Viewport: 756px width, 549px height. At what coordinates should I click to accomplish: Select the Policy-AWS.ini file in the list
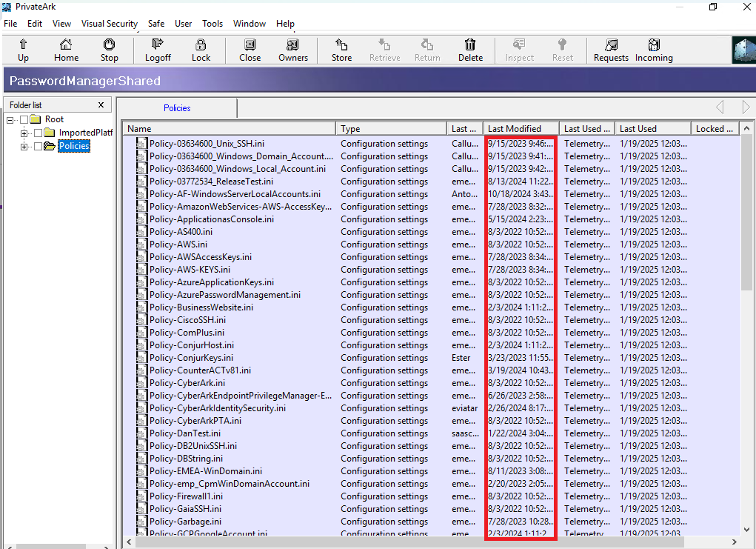click(x=176, y=244)
